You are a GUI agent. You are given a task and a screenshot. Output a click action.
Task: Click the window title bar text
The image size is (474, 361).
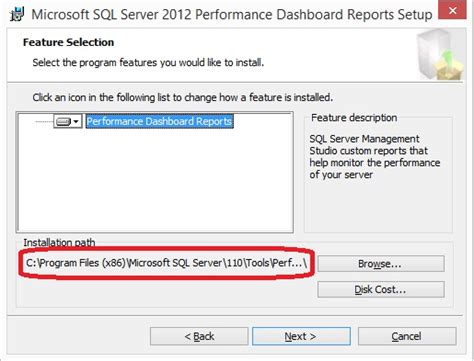[x=232, y=14]
